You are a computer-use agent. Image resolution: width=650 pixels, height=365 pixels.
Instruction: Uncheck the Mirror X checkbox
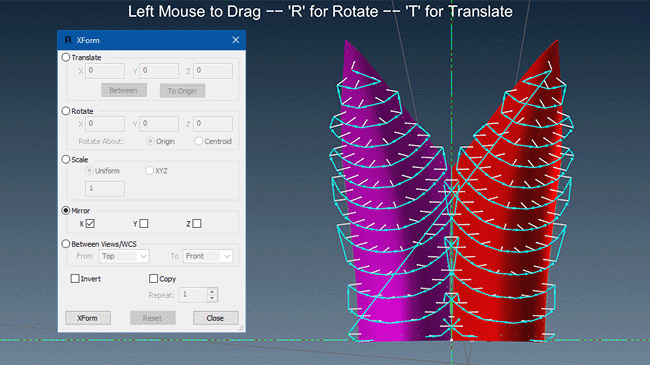point(90,224)
